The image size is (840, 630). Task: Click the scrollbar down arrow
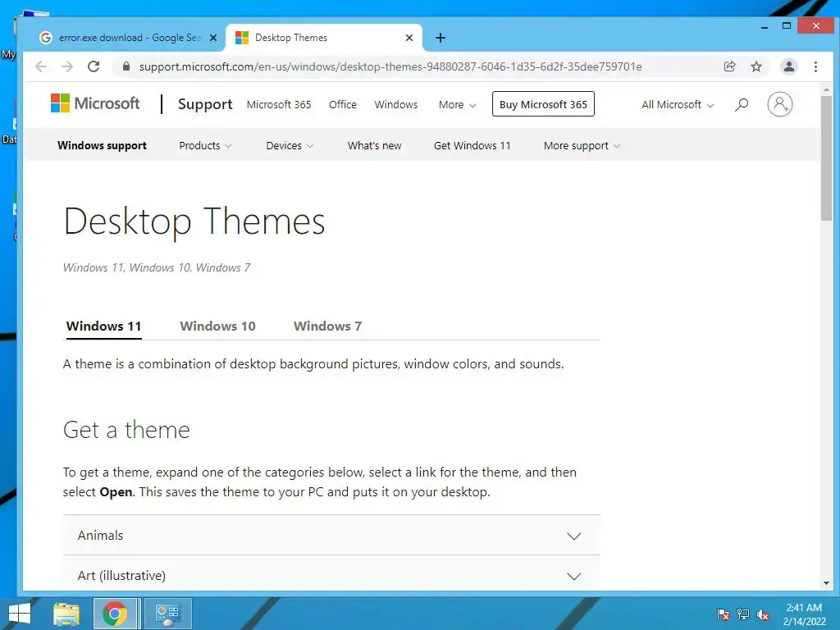(826, 583)
